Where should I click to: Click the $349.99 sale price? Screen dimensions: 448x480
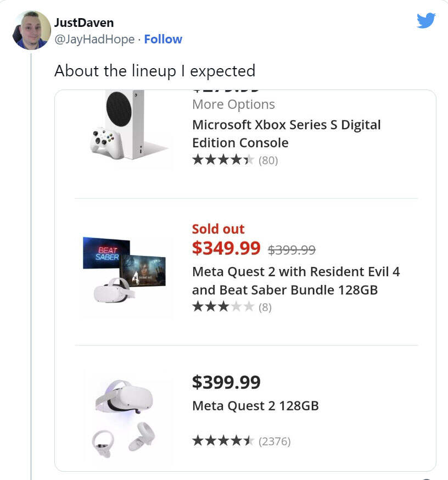pyautogui.click(x=226, y=248)
